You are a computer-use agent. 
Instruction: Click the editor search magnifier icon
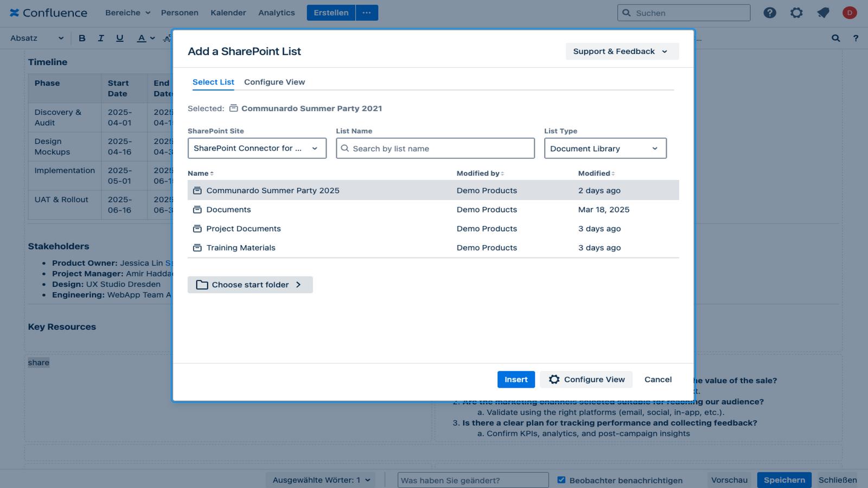(x=835, y=38)
